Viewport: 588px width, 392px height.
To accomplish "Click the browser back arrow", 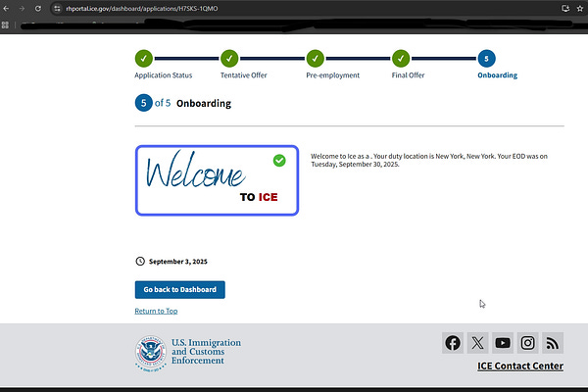I will click(6, 8).
